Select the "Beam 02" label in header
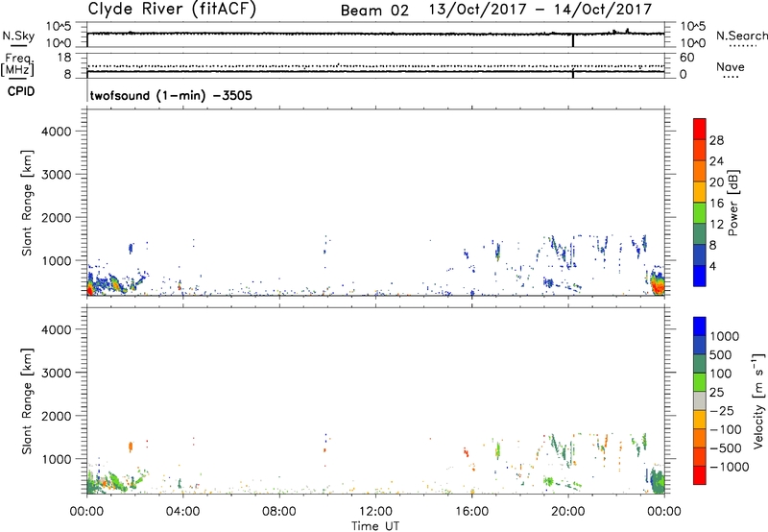The height and width of the screenshot is (532, 768). (x=374, y=11)
